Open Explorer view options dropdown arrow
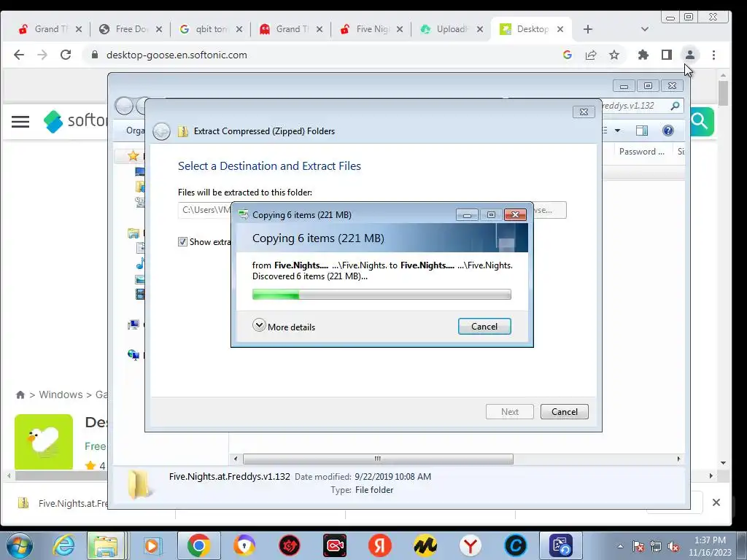 (x=617, y=131)
